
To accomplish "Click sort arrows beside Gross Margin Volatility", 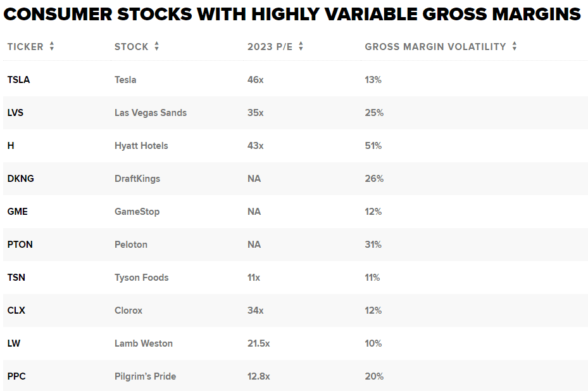I will pos(515,46).
